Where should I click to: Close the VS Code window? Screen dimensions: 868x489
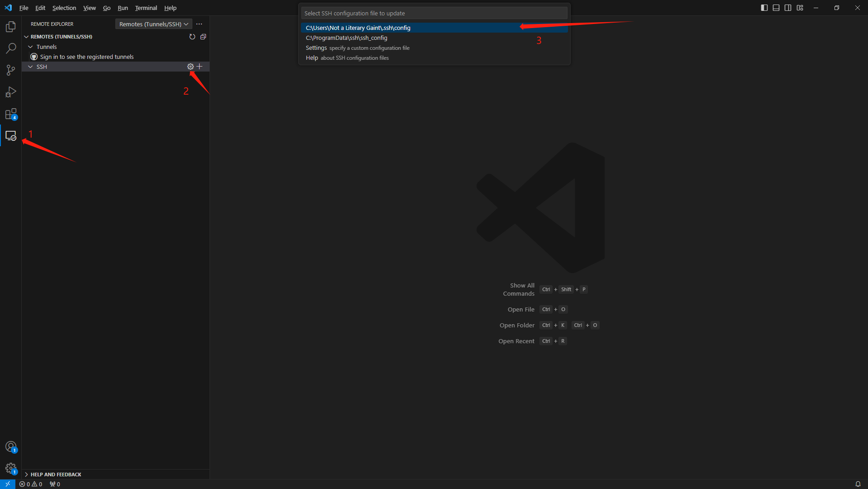click(858, 8)
